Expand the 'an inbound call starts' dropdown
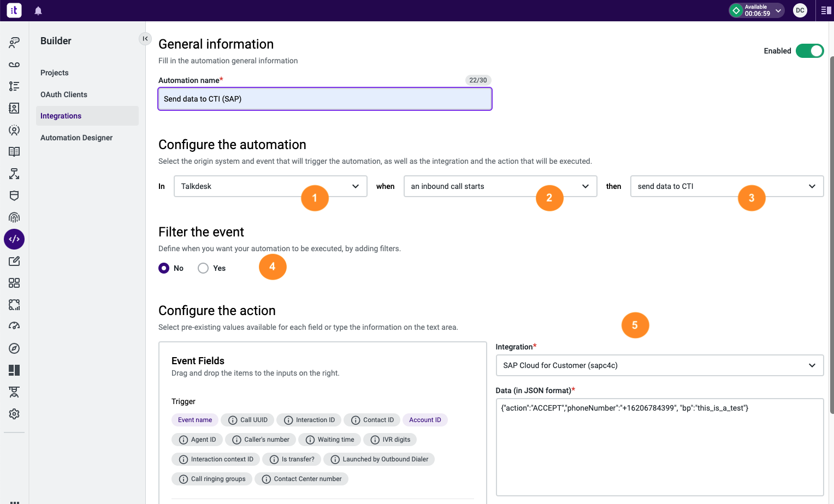 [500, 186]
